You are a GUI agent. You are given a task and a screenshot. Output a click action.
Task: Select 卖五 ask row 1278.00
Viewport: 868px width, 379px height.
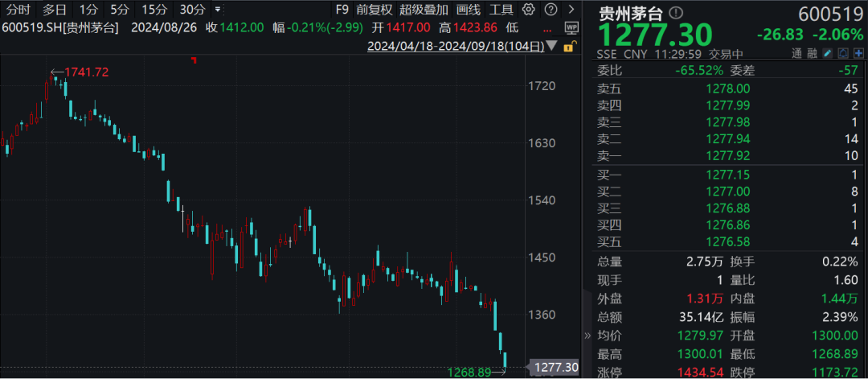click(x=727, y=89)
